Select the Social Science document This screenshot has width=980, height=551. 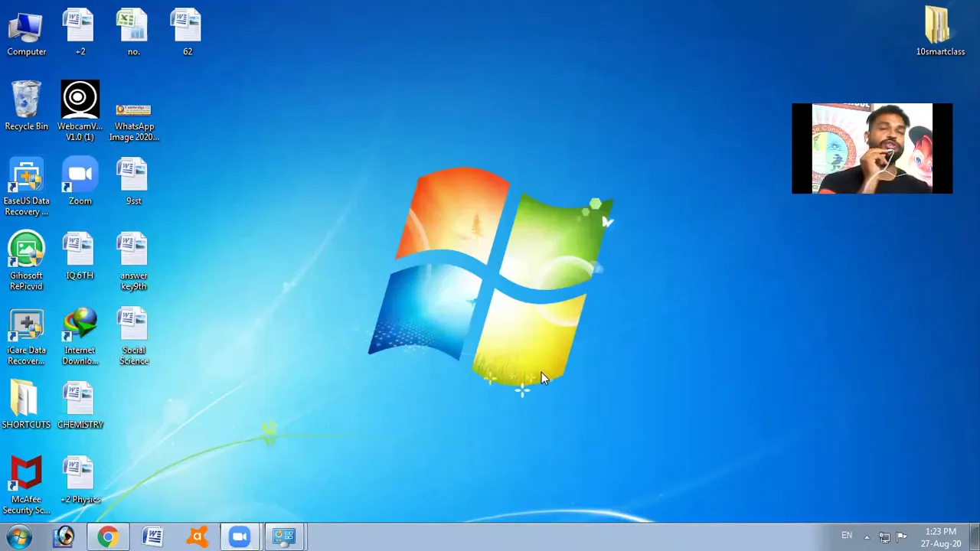click(133, 337)
